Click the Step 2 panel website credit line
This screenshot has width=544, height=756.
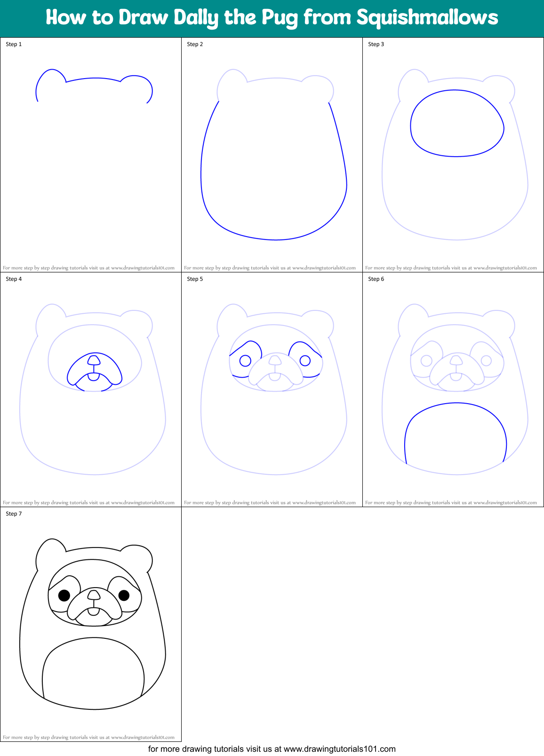(x=270, y=268)
